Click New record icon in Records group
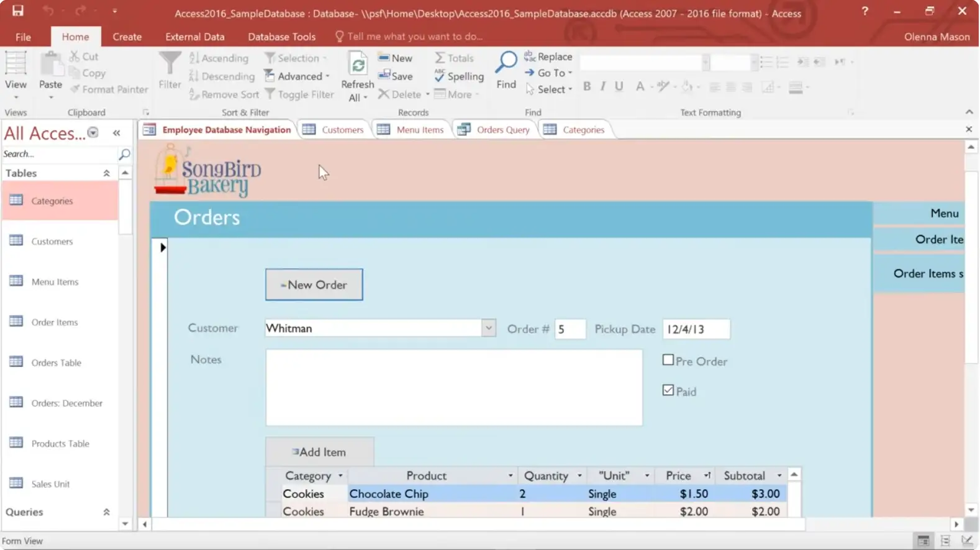This screenshot has width=980, height=550. pos(384,58)
